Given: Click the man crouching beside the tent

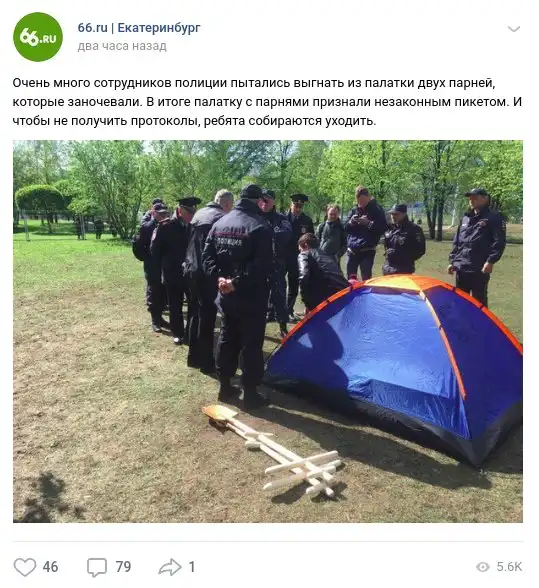Looking at the screenshot, I should click(320, 272).
